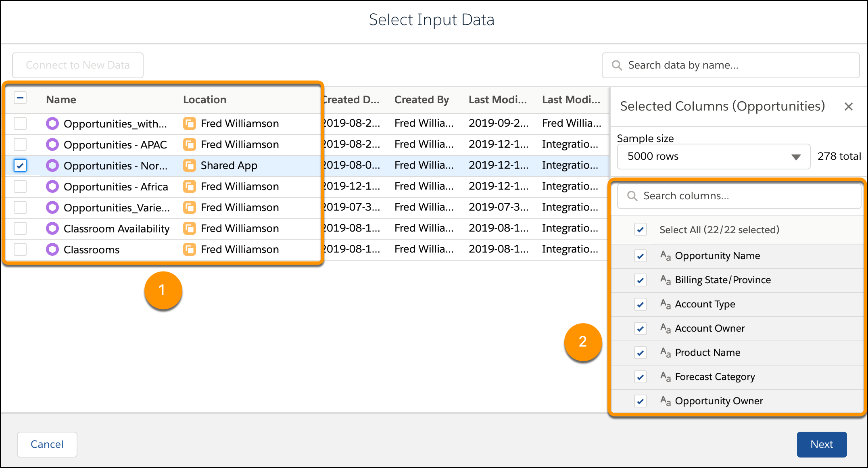The width and height of the screenshot is (868, 468).
Task: Click the magnifier icon in the data search bar
Action: [x=617, y=65]
